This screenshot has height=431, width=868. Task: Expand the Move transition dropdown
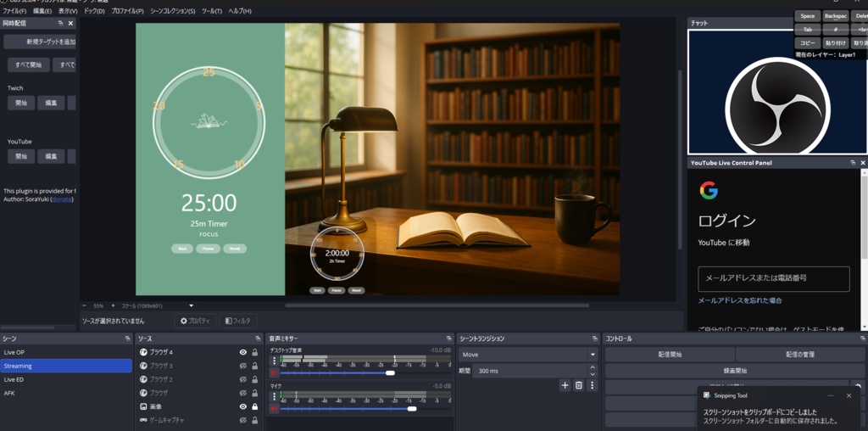point(593,355)
